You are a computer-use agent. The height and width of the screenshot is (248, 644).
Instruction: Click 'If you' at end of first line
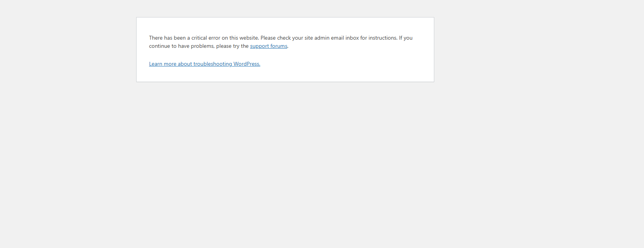[x=405, y=38]
